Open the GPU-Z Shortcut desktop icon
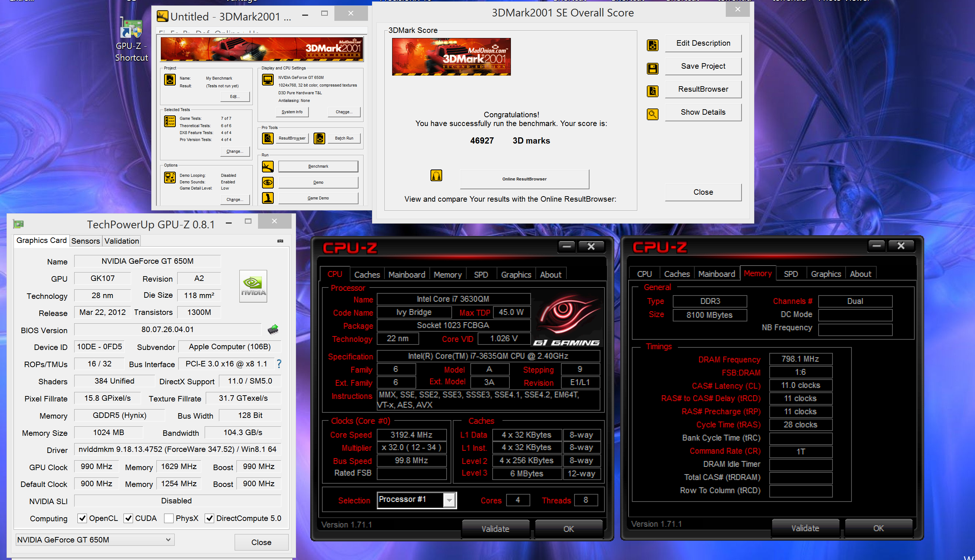The image size is (975, 560). [x=131, y=39]
